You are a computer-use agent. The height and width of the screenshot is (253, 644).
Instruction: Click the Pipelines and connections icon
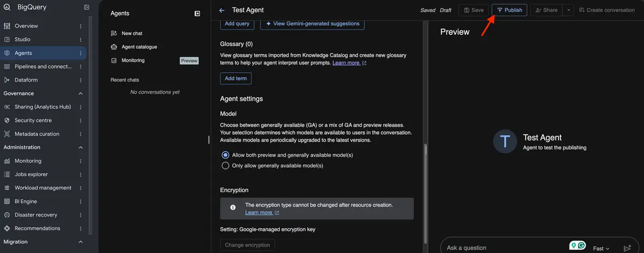click(7, 66)
